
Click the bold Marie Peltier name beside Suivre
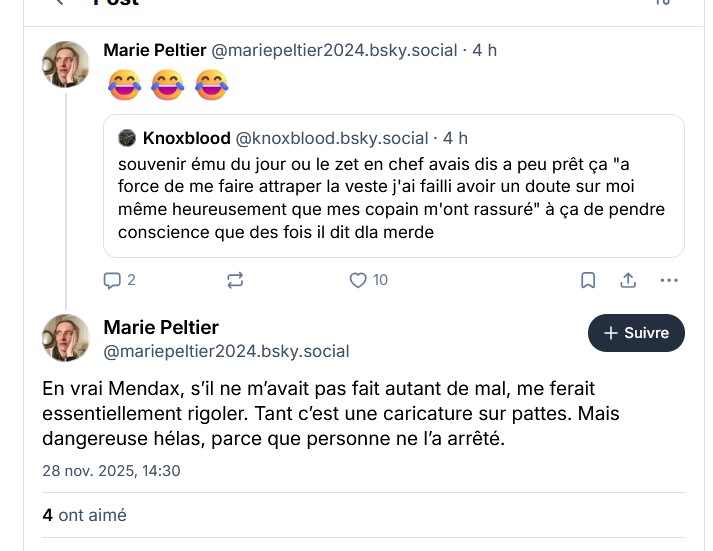(x=161, y=327)
